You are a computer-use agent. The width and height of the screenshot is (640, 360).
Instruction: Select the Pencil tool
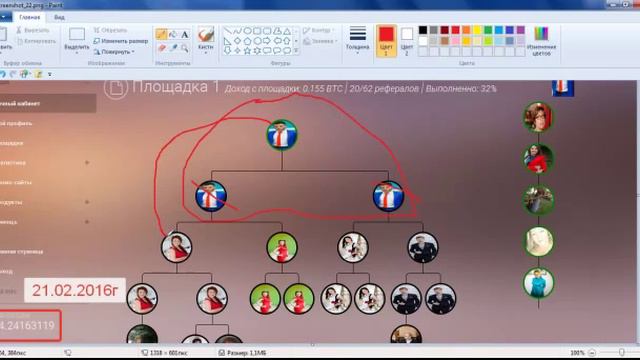[162, 35]
